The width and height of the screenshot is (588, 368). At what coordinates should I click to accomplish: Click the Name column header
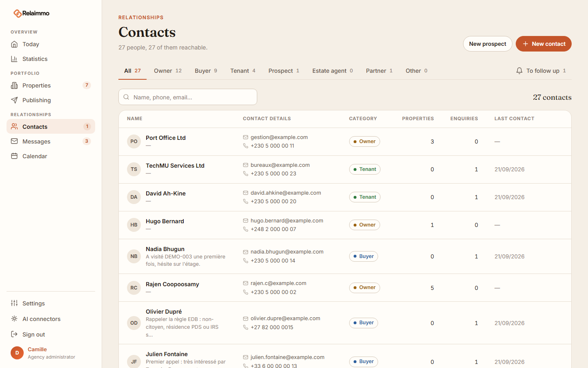coord(135,119)
